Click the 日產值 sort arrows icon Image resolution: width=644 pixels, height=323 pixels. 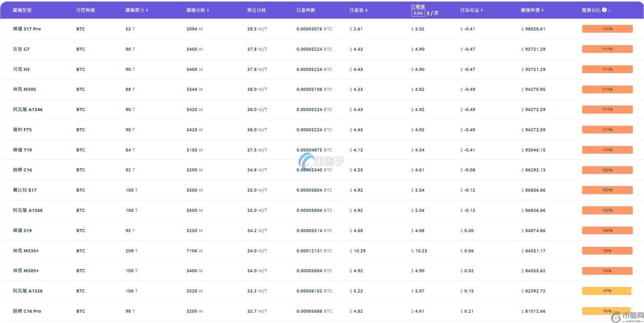point(366,10)
